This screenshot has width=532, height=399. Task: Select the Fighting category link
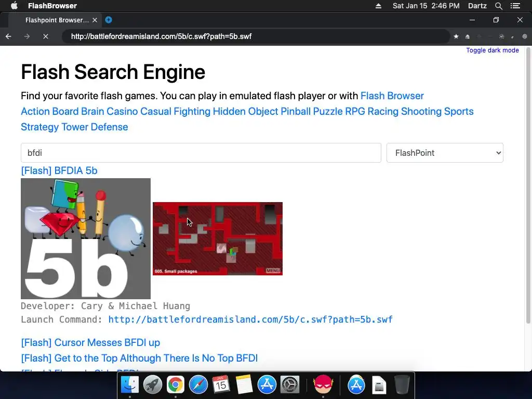pyautogui.click(x=192, y=111)
